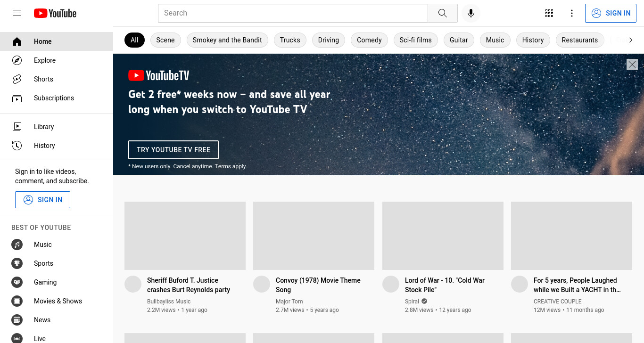Screen dimensions: 644x343
Task: Click the News icon
Action: [17, 320]
